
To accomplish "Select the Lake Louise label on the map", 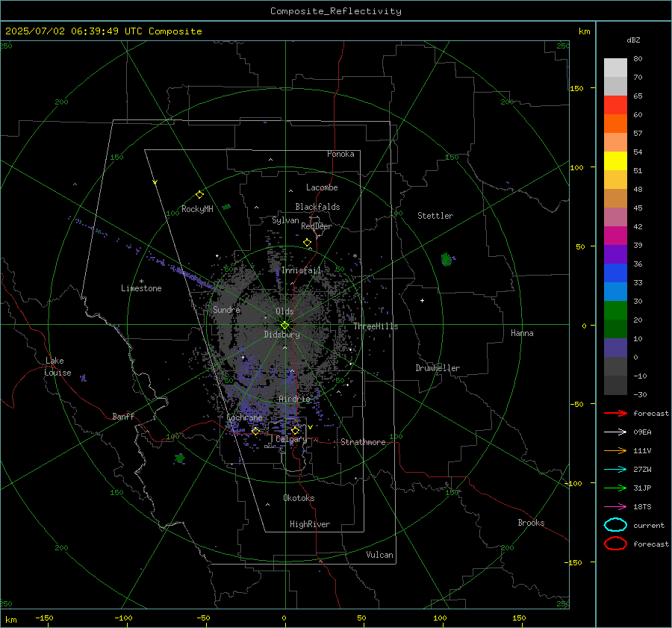I will pyautogui.click(x=57, y=367).
